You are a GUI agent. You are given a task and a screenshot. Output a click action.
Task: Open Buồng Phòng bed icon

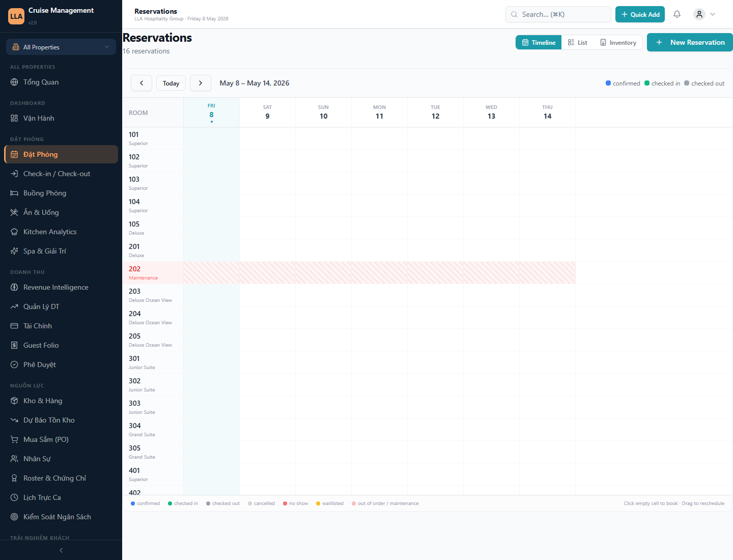(14, 193)
